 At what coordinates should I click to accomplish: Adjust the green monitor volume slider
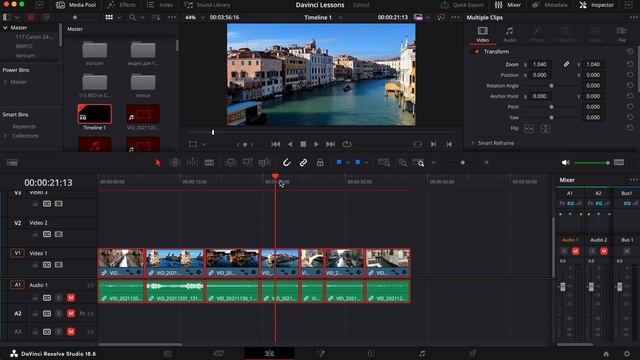click(x=592, y=162)
